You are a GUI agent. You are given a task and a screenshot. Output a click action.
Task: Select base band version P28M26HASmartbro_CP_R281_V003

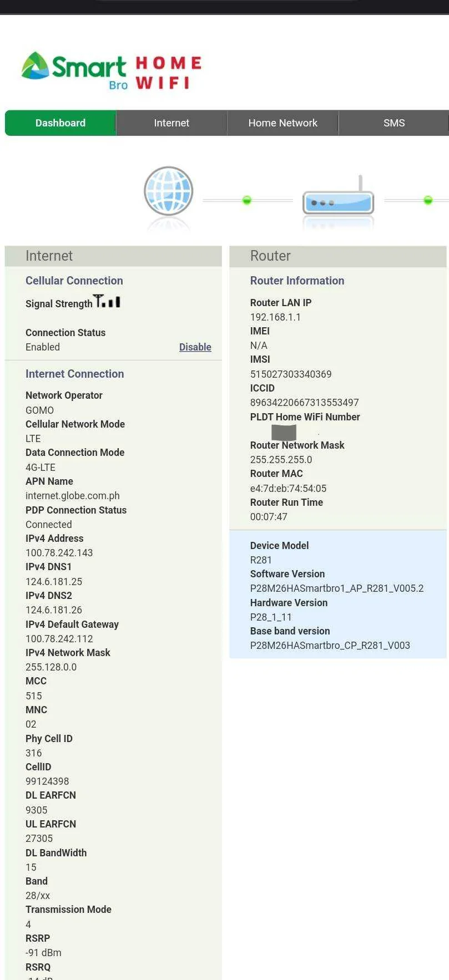pyautogui.click(x=330, y=646)
